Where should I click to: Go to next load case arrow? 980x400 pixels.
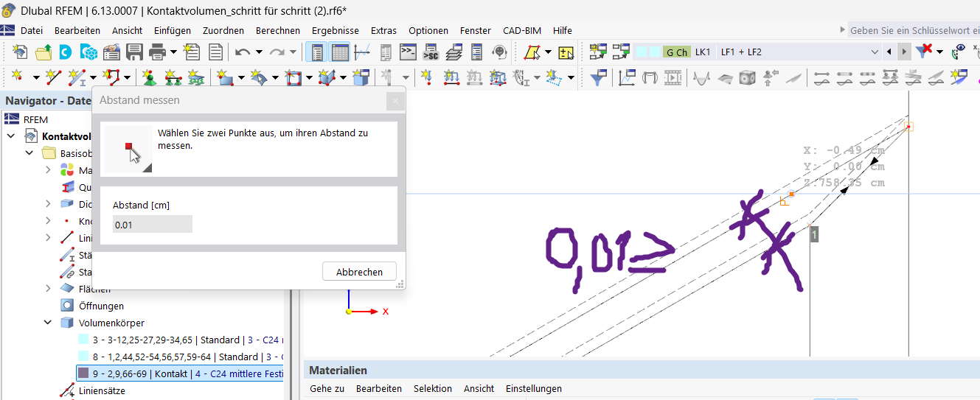(x=904, y=52)
